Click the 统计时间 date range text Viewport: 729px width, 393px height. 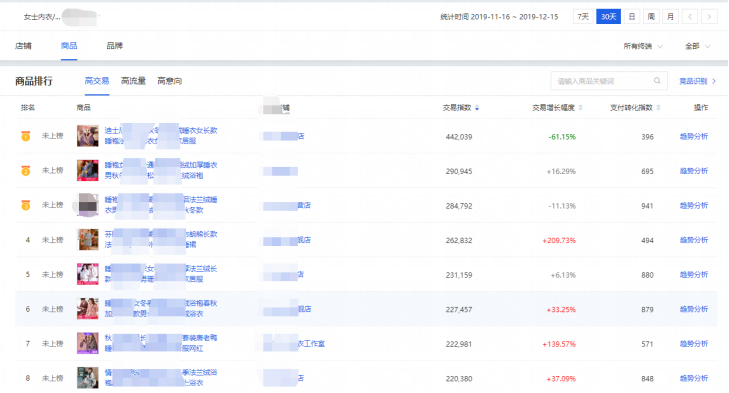(499, 17)
